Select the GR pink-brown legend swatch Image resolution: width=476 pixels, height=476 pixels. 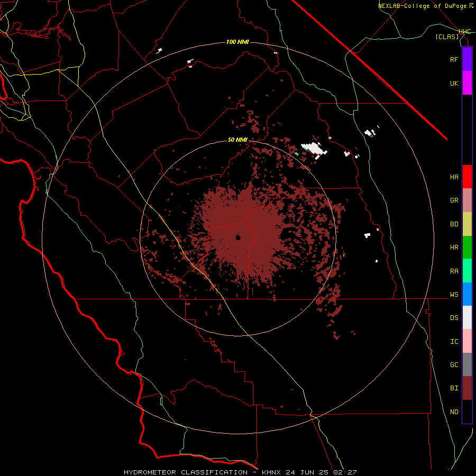[x=467, y=200]
